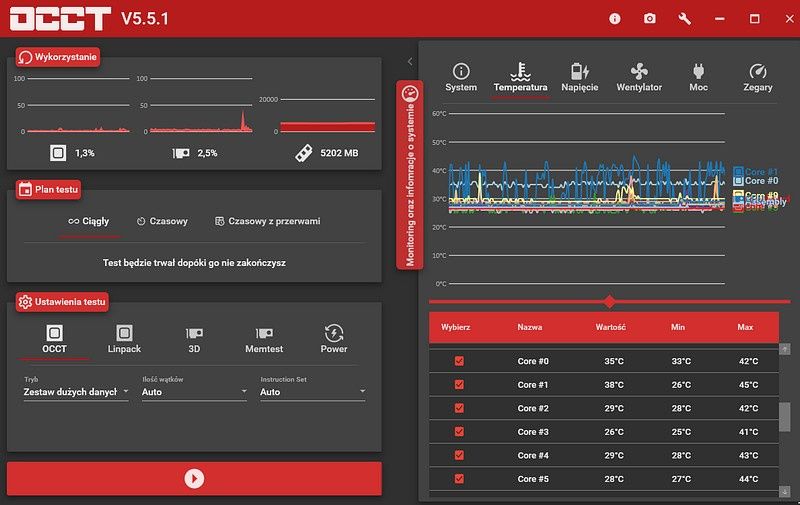Select Czasowy z przerwami test plan
This screenshot has width=800, height=505.
tap(268, 221)
